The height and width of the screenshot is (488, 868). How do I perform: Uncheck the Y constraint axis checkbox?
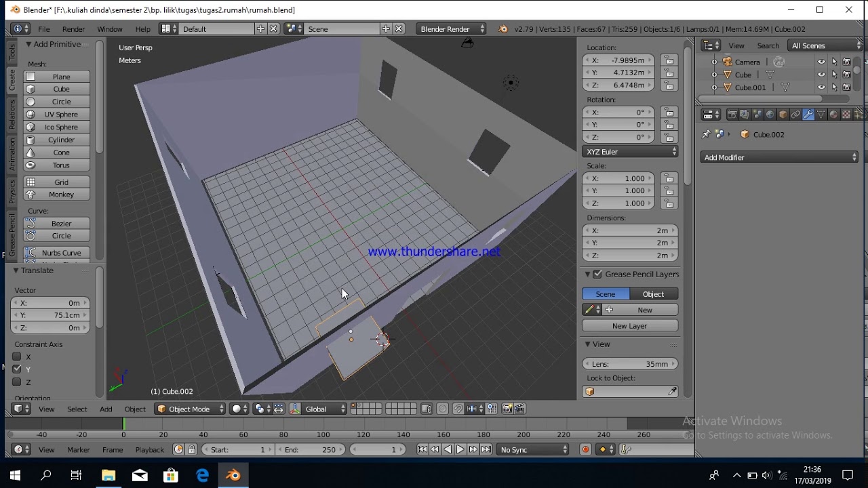pos(17,369)
